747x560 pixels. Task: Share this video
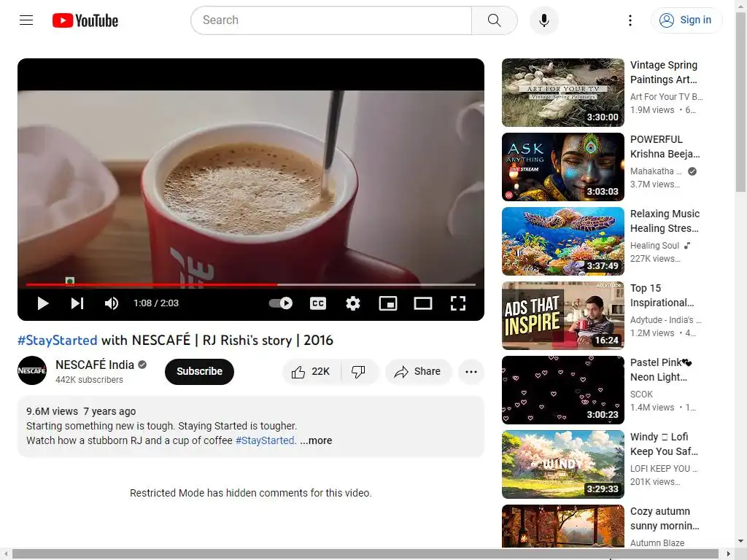[418, 371]
